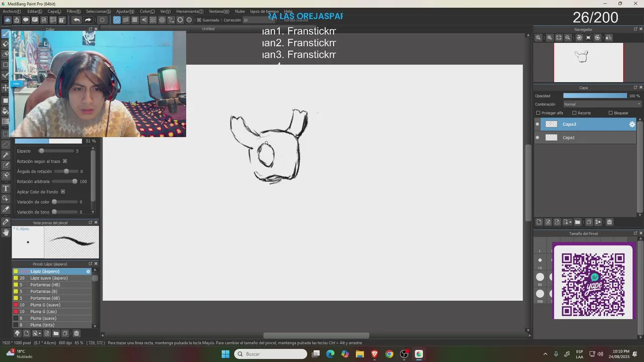Select the Hand pan tool
The width and height of the screenshot is (644, 362).
(x=6, y=232)
